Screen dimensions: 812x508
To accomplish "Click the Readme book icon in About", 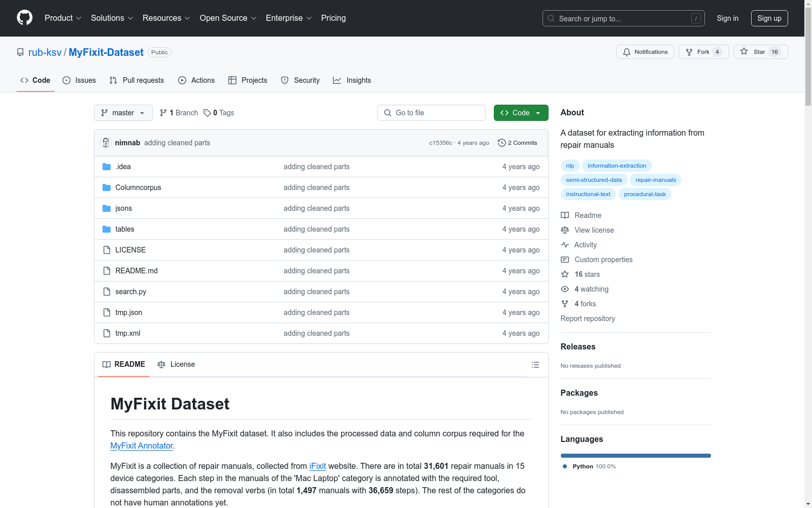I will 565,215.
